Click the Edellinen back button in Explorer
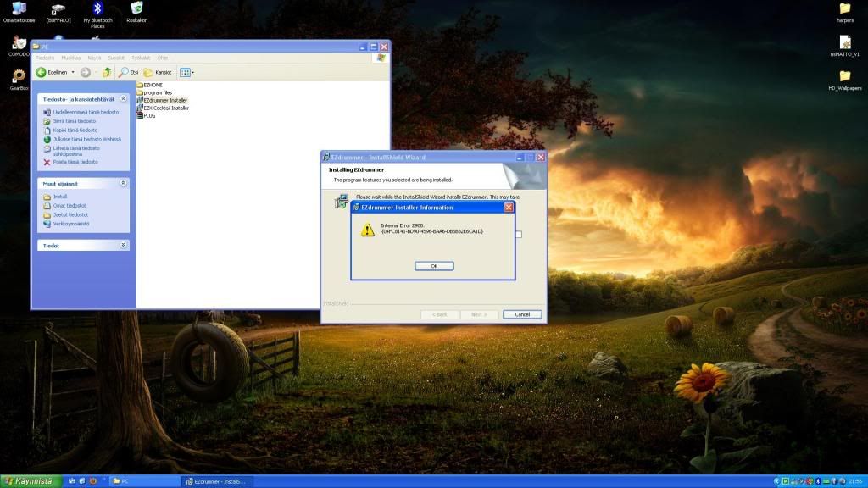Viewport: 868px width, 488px height. 52,73
